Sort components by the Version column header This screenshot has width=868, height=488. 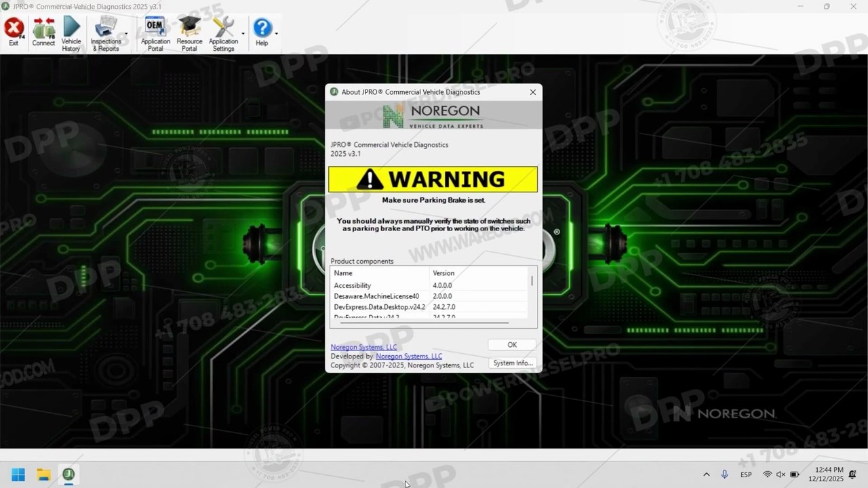click(x=479, y=273)
